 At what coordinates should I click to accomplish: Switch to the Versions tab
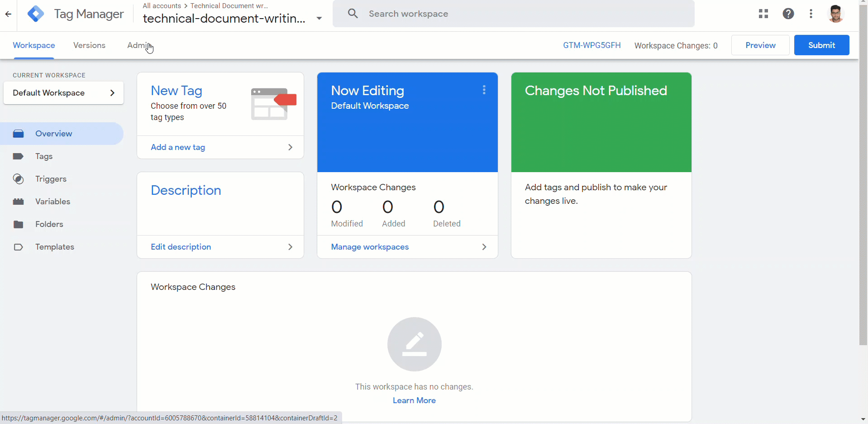click(x=89, y=45)
